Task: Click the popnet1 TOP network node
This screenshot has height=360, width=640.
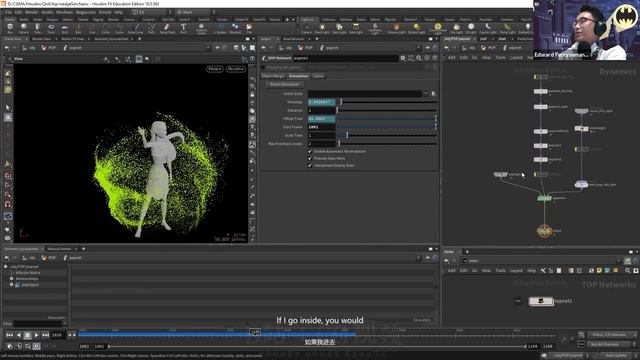Action: click(x=541, y=301)
